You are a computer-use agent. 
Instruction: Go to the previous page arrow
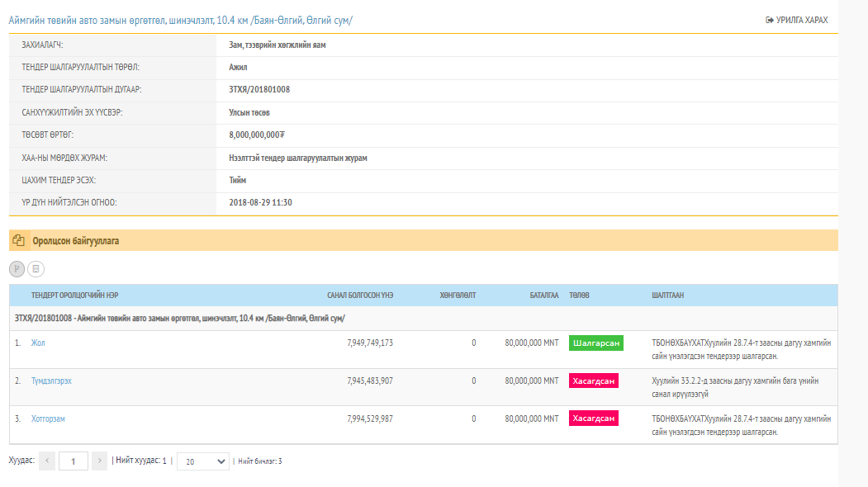pos(47,461)
